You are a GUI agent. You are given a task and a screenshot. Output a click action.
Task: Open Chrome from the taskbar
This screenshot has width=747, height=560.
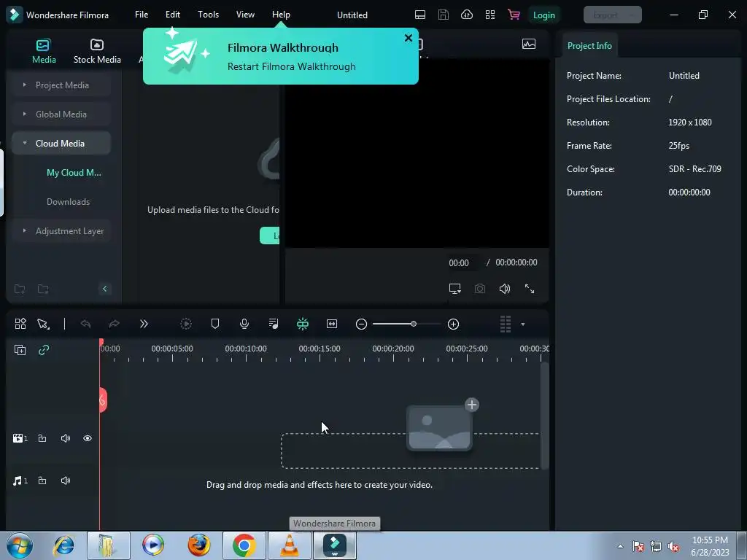click(x=244, y=545)
